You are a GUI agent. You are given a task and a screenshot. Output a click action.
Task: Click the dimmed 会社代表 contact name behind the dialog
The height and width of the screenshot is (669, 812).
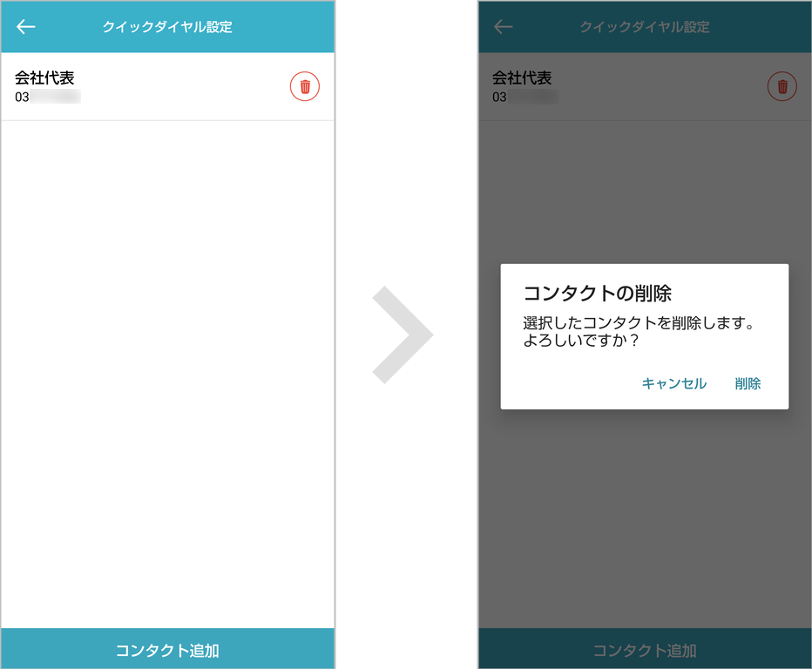tap(522, 78)
